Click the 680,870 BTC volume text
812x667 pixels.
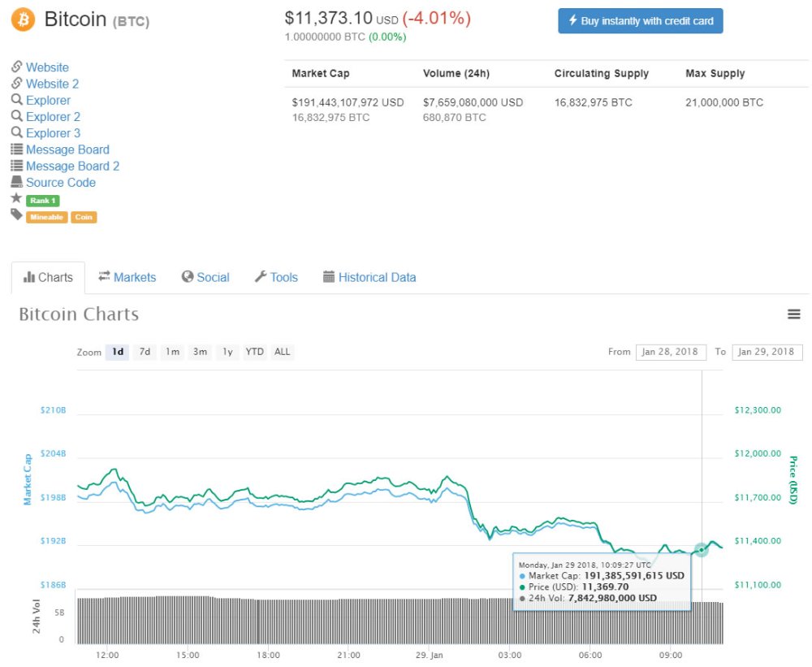click(x=454, y=118)
